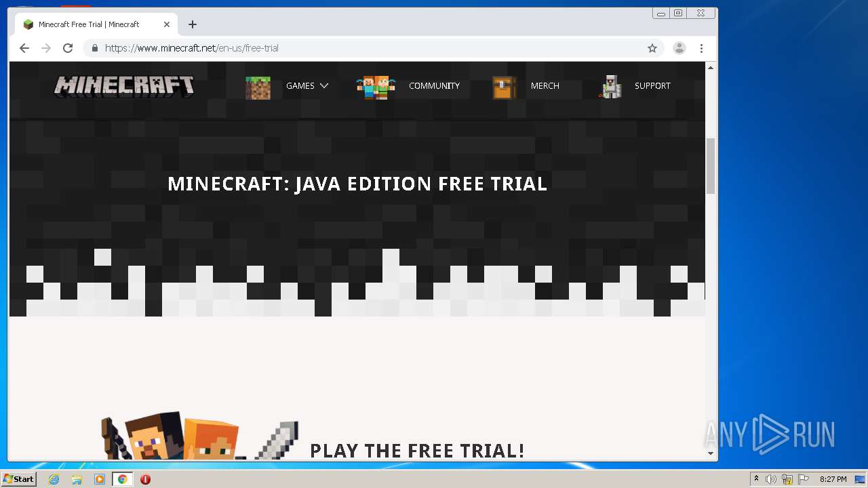Click the Steve and Alex Community icon
The image size is (868, 488).
375,87
